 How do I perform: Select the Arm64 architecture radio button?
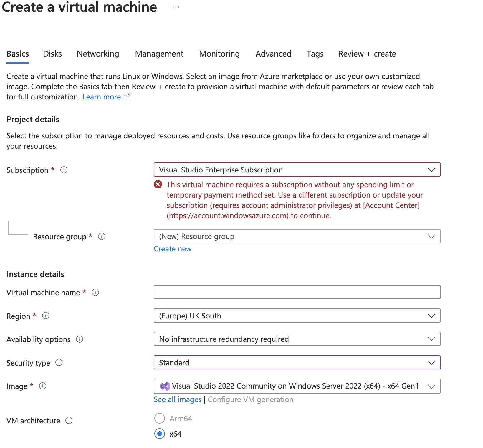pos(160,418)
